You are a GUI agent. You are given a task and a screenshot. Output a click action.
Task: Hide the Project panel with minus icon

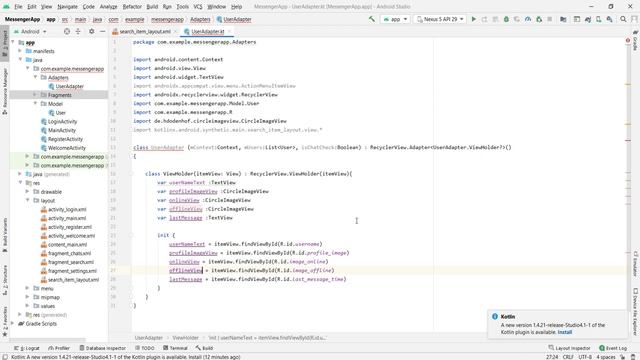(102, 31)
